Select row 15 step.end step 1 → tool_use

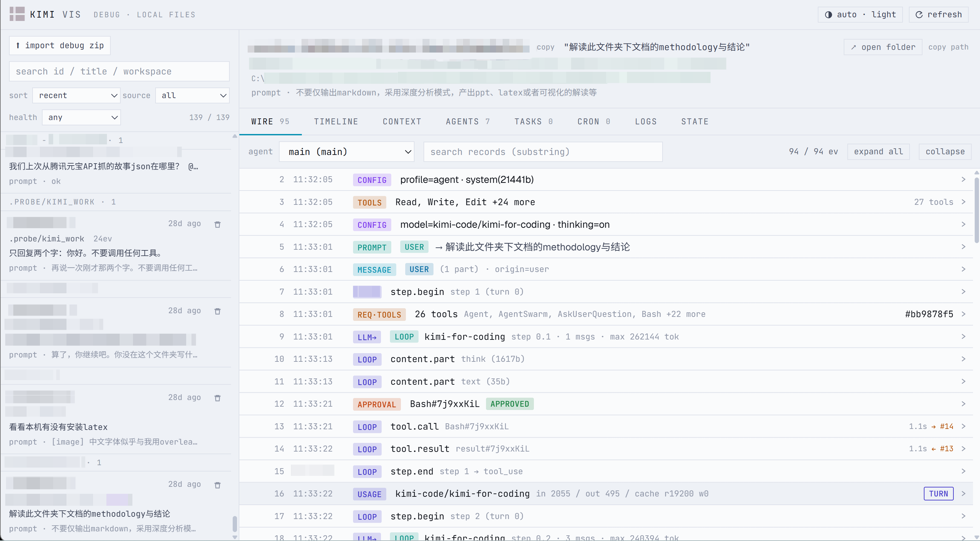(607, 471)
